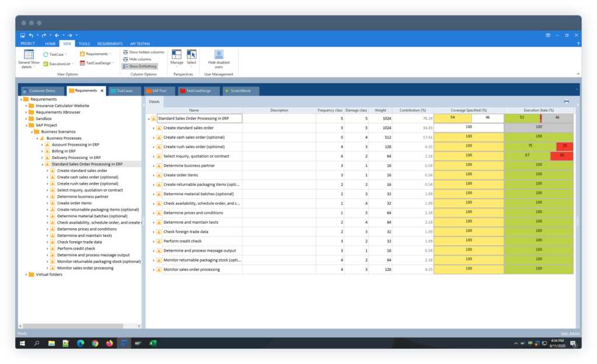Viewport: 597px width, 364px height.
Task: Click the Manage perspectives icon
Action: coord(177,55)
